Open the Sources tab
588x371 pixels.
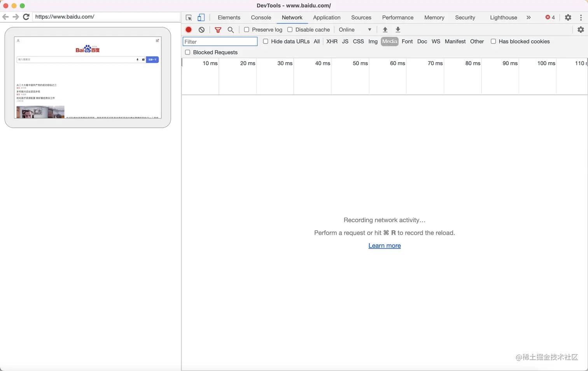(x=361, y=17)
